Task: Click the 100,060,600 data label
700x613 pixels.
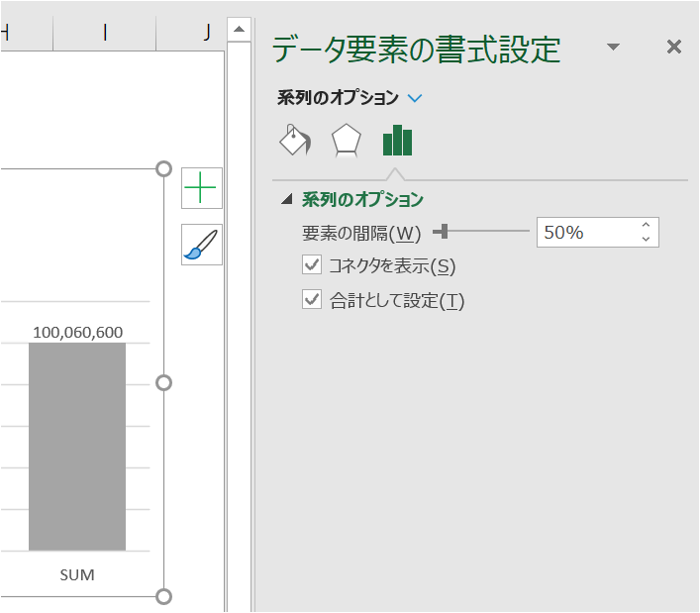Action: click(x=77, y=332)
